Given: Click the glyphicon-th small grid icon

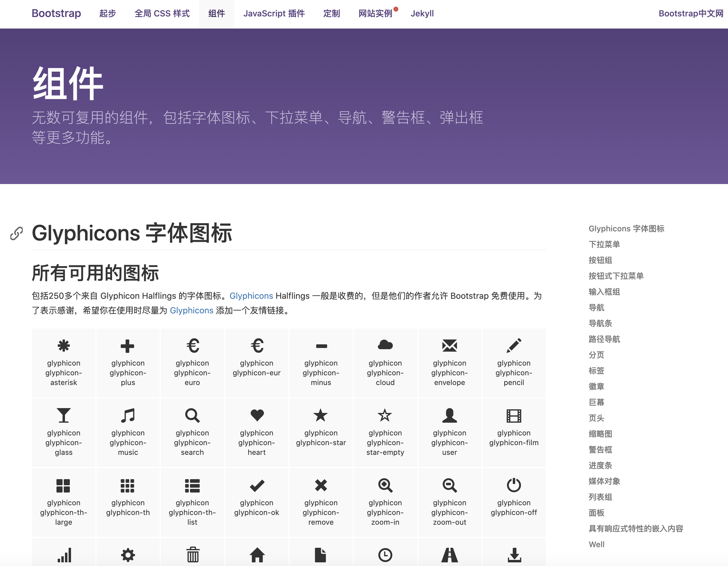Looking at the screenshot, I should (127, 486).
